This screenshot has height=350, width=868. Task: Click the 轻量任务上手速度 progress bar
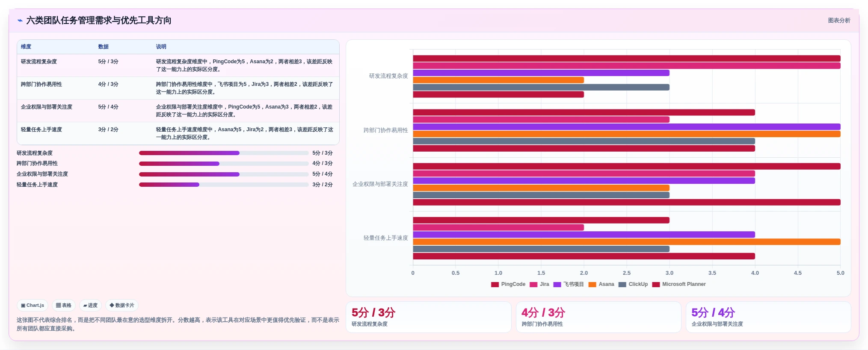coord(224,185)
